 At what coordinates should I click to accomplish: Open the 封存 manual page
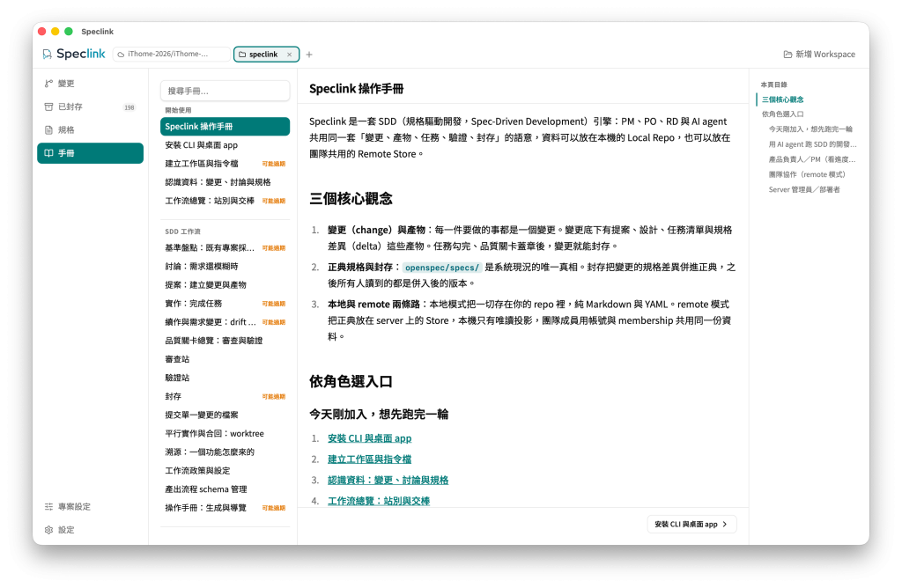(x=225, y=396)
